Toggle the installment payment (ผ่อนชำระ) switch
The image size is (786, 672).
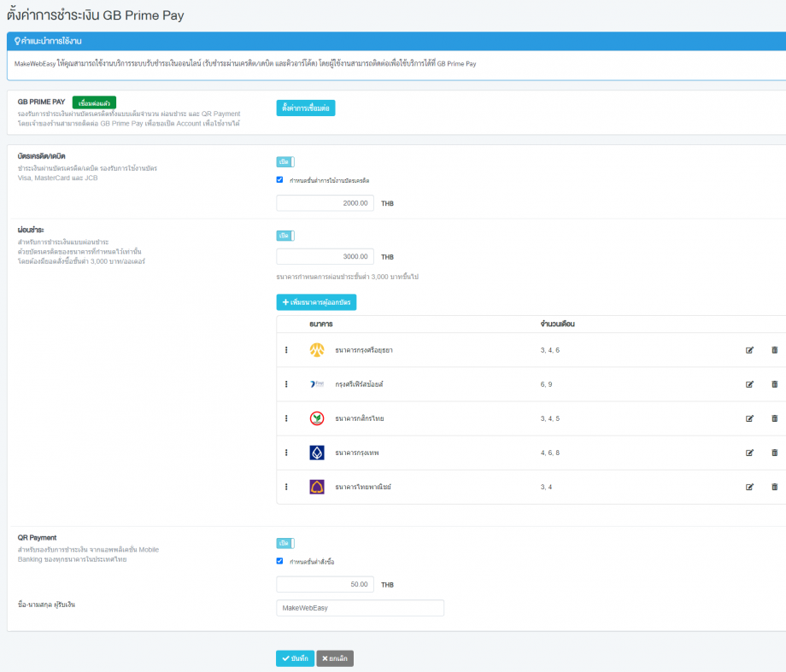(x=285, y=236)
